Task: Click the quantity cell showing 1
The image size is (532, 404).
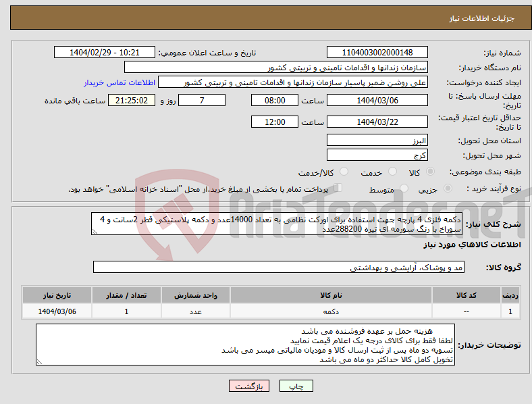Action: [126, 311]
